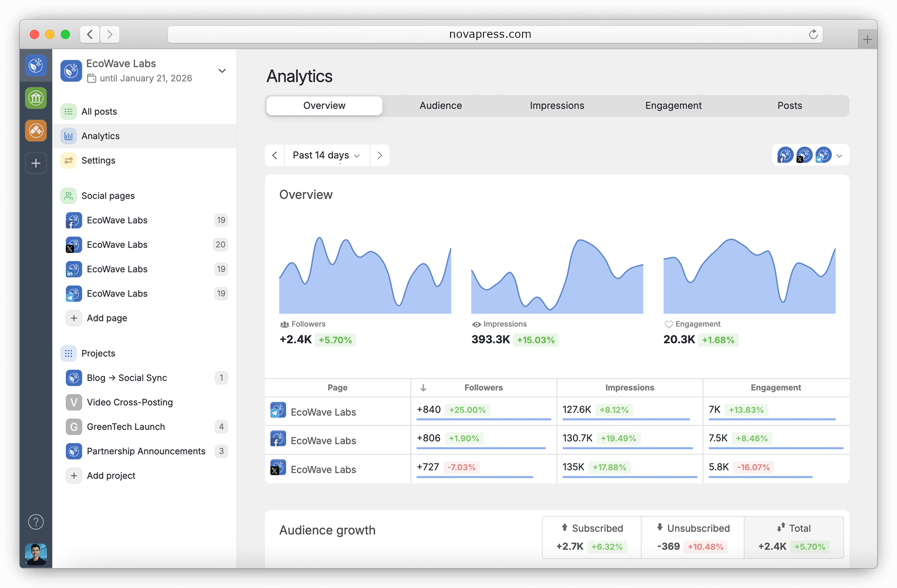This screenshot has height=588, width=897.
Task: Go to next date period arrow
Action: [x=379, y=155]
